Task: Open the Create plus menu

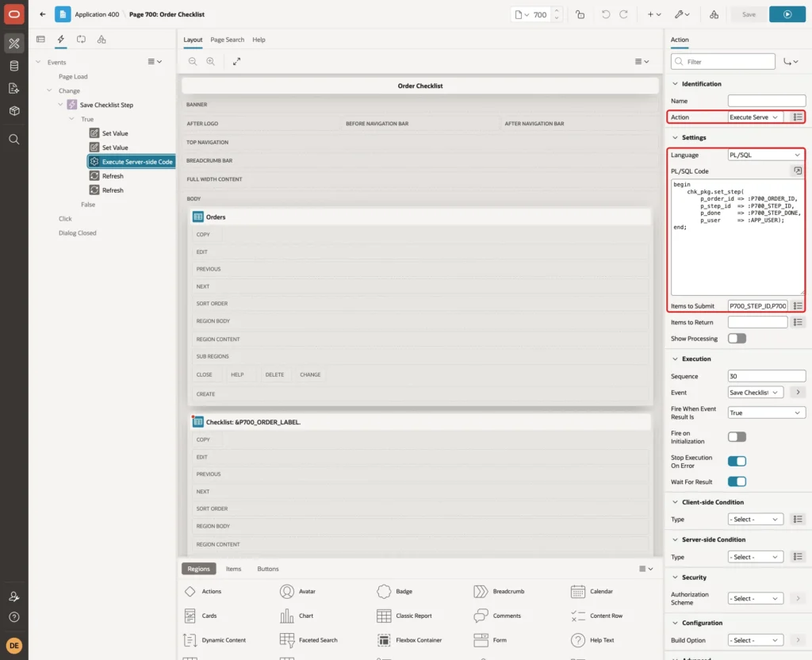Action: click(x=654, y=14)
